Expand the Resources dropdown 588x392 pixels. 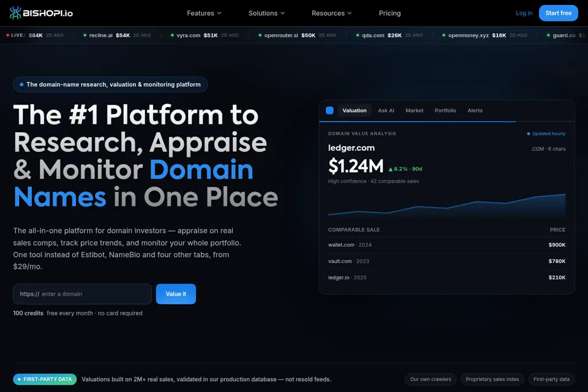pyautogui.click(x=331, y=13)
